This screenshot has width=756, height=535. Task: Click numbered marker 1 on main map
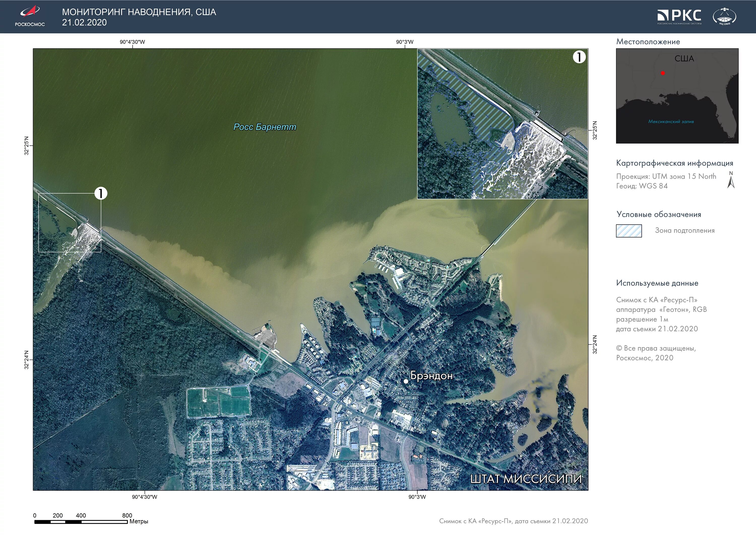(x=101, y=193)
